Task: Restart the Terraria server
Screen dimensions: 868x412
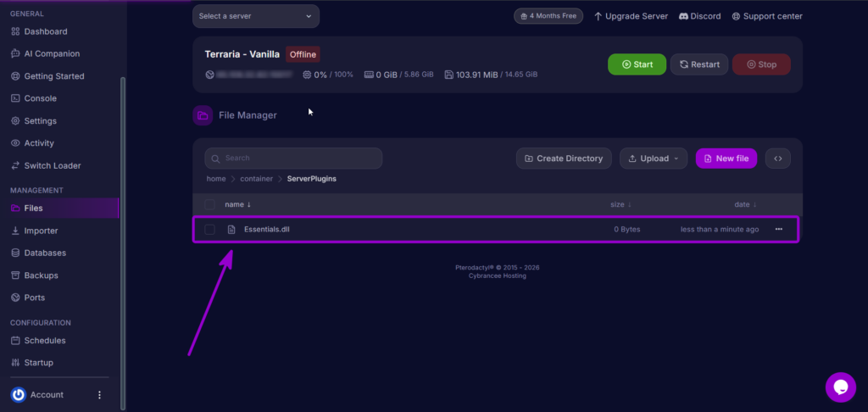Action: [x=699, y=64]
